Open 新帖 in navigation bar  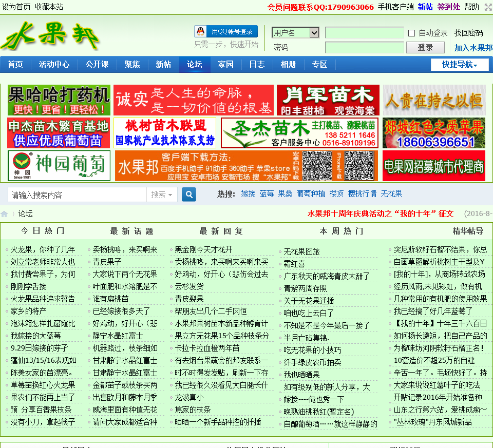[163, 65]
